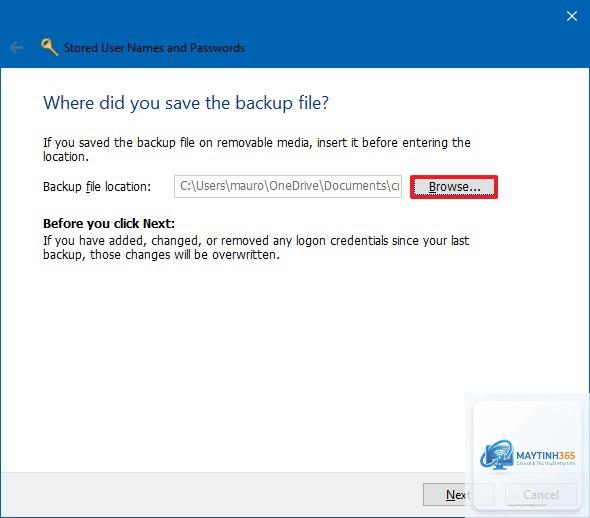Click the Stored User Names and Passwords title

pyautogui.click(x=154, y=48)
